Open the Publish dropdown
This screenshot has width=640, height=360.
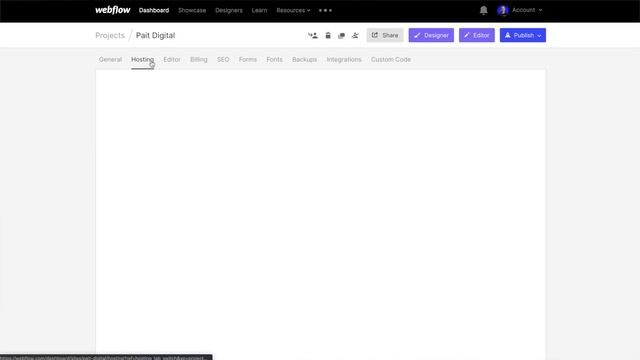pyautogui.click(x=523, y=35)
